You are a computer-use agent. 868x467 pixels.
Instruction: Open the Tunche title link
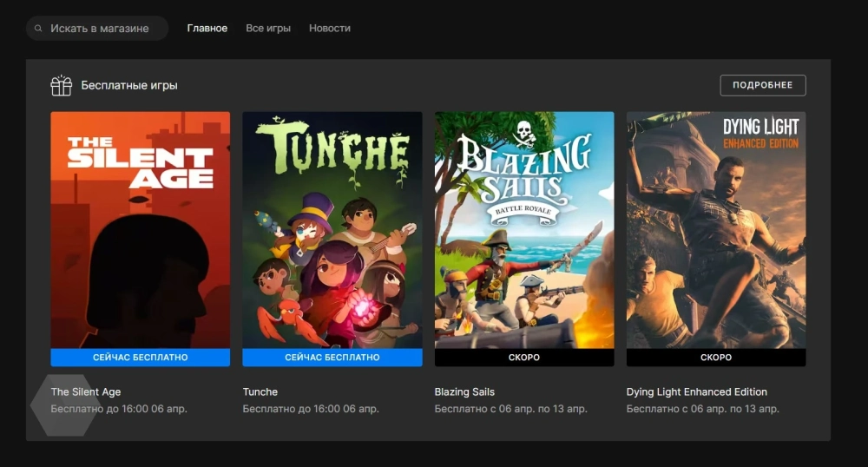pos(260,392)
